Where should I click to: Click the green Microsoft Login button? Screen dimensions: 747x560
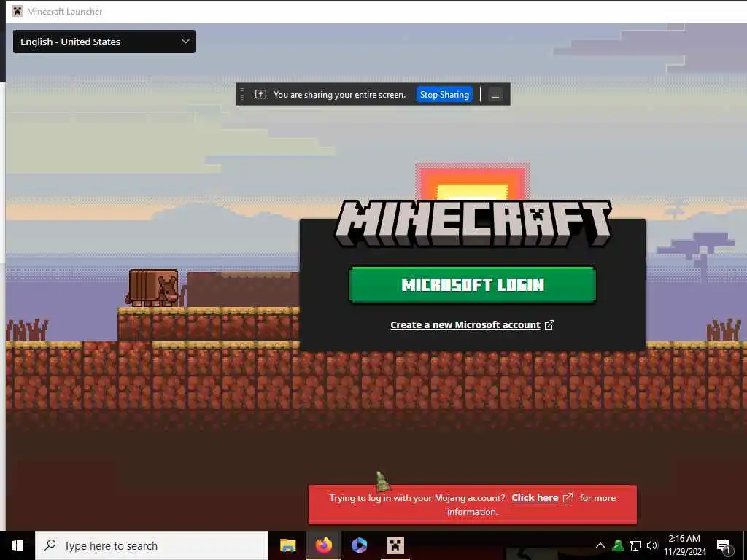point(472,285)
